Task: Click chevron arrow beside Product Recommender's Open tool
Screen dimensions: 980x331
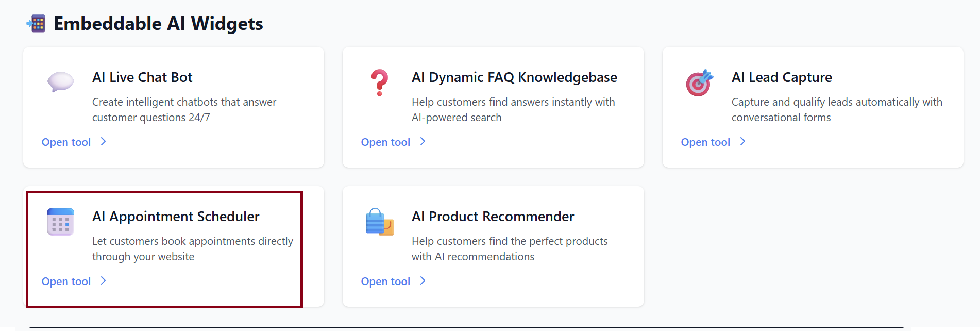Action: pos(423,281)
